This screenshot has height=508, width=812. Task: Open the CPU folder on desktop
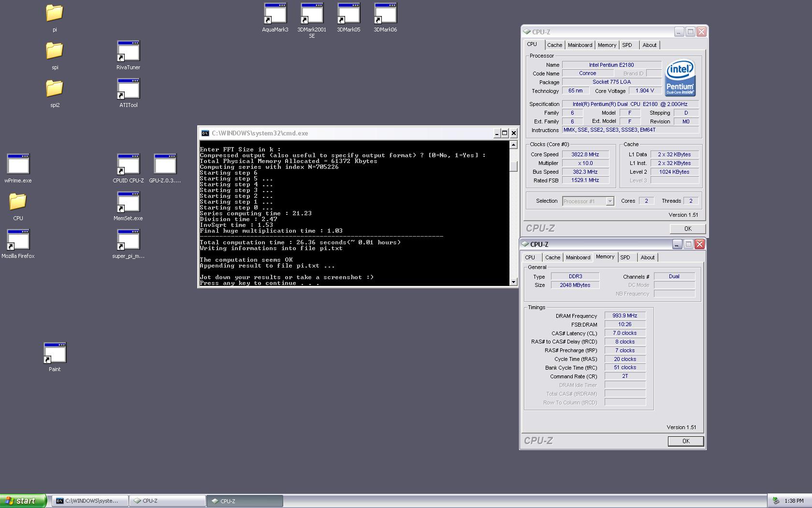[x=18, y=202]
